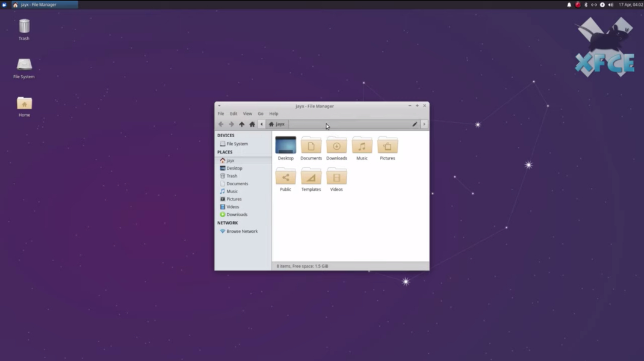Go back to the previous folder

pos(221,124)
